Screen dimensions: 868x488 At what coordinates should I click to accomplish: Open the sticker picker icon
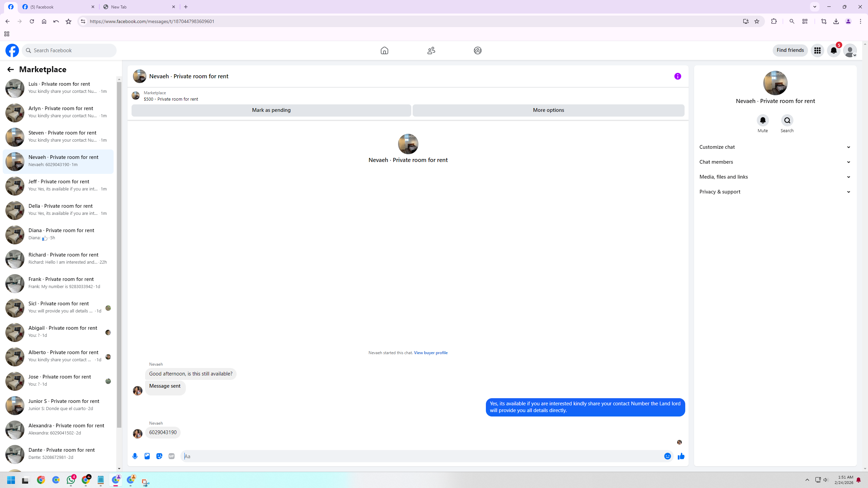159,456
